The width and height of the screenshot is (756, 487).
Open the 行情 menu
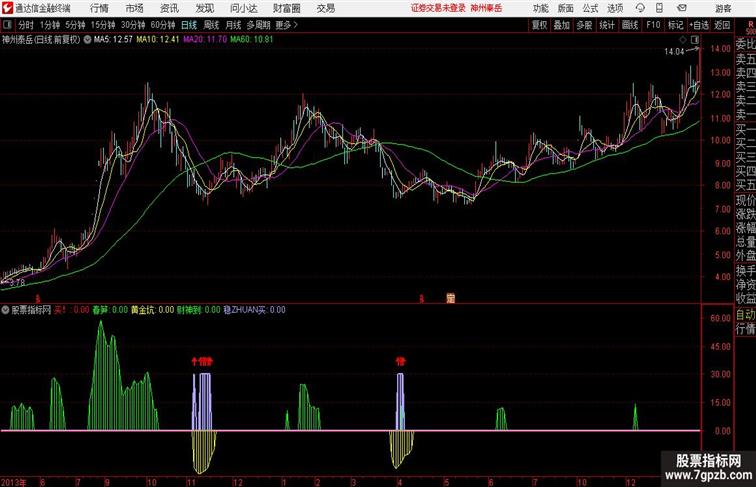[x=99, y=8]
